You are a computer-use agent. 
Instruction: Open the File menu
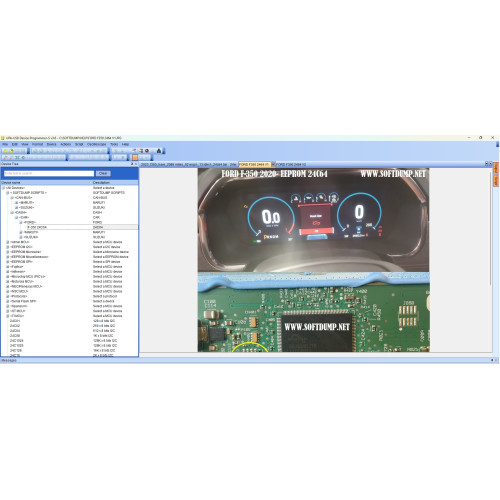click(5, 144)
